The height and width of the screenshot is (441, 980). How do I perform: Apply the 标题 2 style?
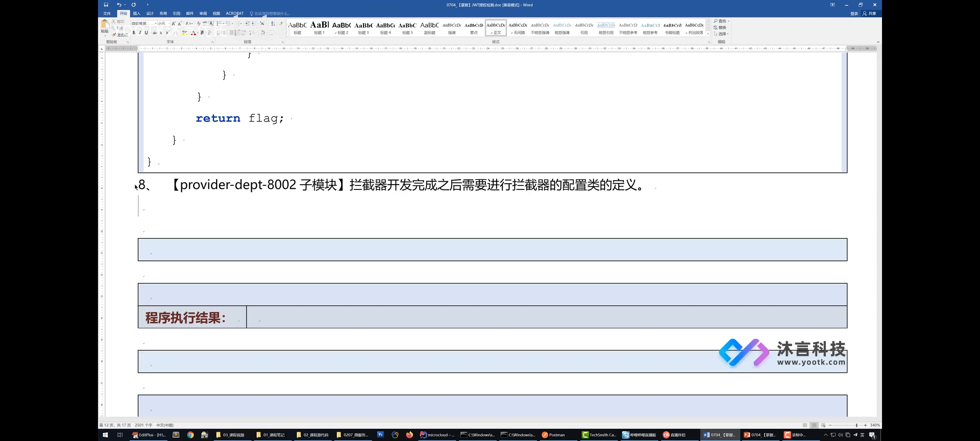coord(341,28)
